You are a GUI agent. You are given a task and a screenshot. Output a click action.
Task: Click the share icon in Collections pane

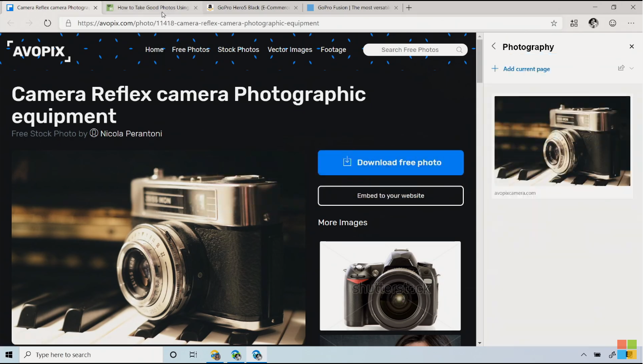621,68
